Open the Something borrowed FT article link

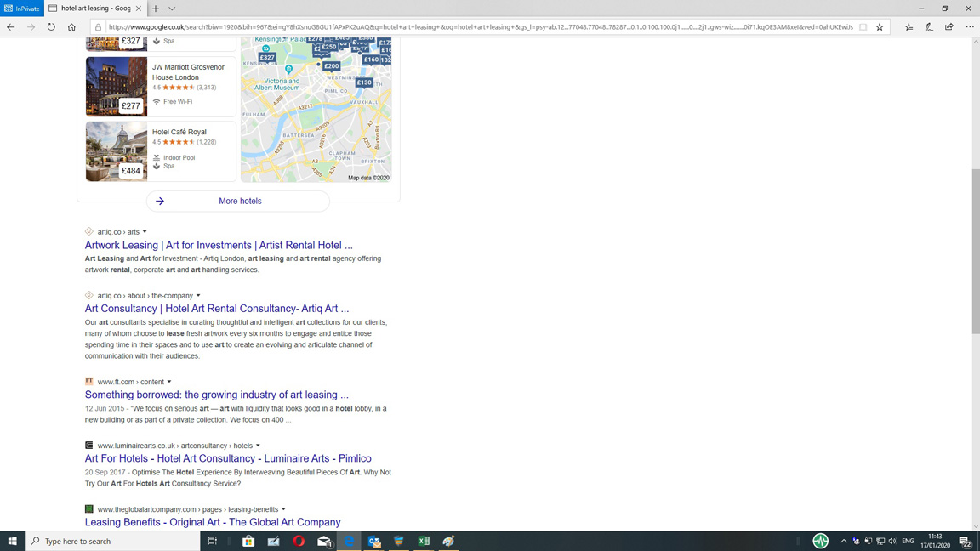pos(216,395)
